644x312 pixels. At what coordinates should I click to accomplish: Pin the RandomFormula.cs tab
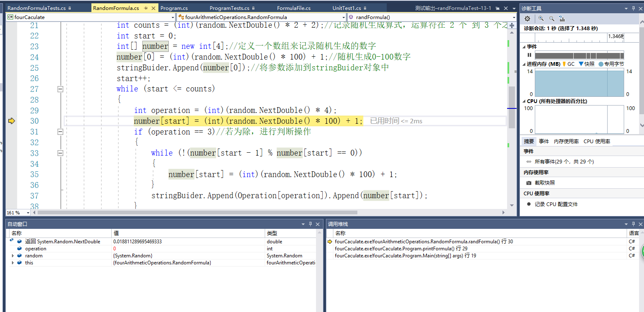(146, 8)
